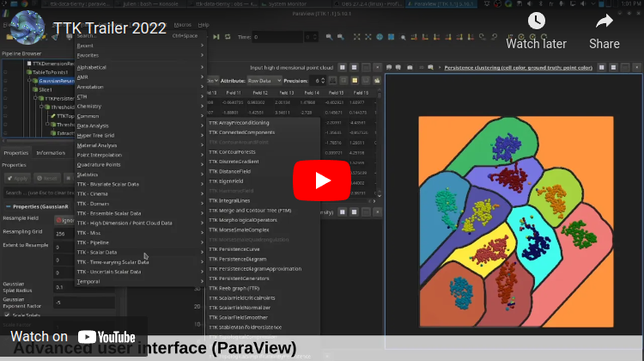Viewport: 644px width, 361px height.
Task: Expand the TTK - Domain submenu arrow
Action: point(202,204)
